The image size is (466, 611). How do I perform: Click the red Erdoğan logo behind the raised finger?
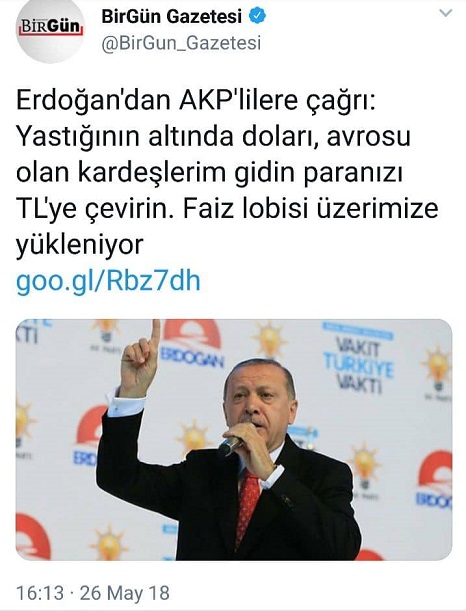click(x=192, y=344)
